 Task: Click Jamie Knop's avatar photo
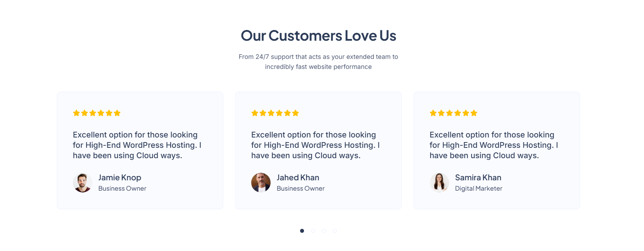click(x=82, y=183)
